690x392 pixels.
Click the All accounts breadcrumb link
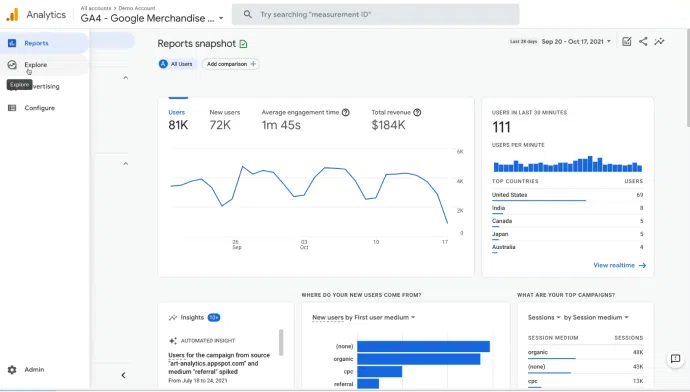pos(96,8)
